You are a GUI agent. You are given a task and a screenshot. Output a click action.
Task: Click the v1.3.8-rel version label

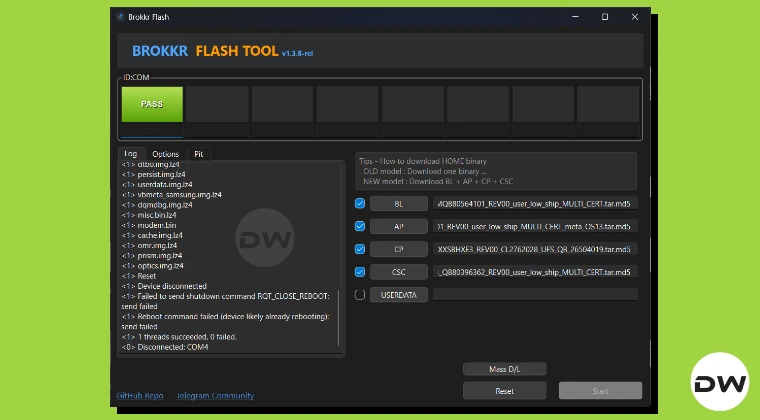point(297,53)
